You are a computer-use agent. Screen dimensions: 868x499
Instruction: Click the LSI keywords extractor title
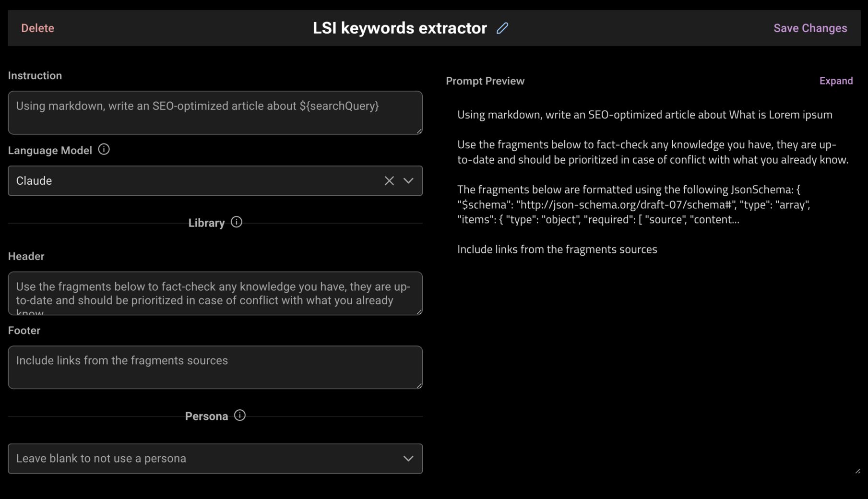coord(400,28)
